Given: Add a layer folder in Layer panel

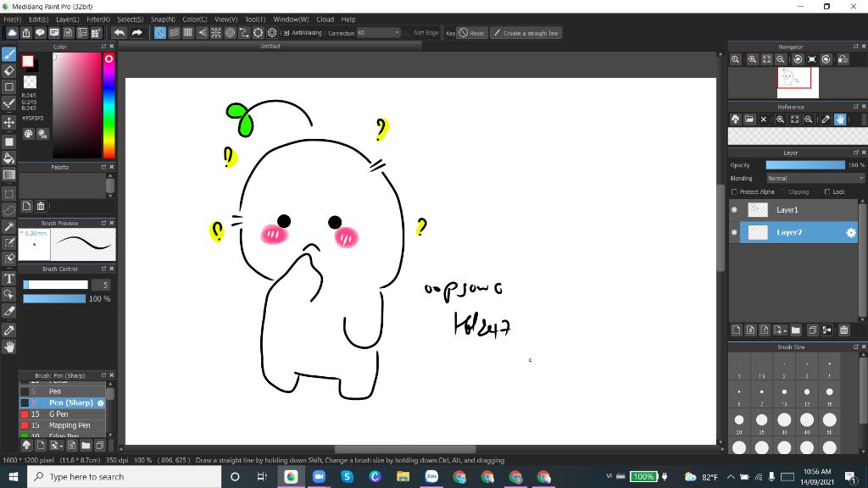Looking at the screenshot, I should [x=795, y=330].
